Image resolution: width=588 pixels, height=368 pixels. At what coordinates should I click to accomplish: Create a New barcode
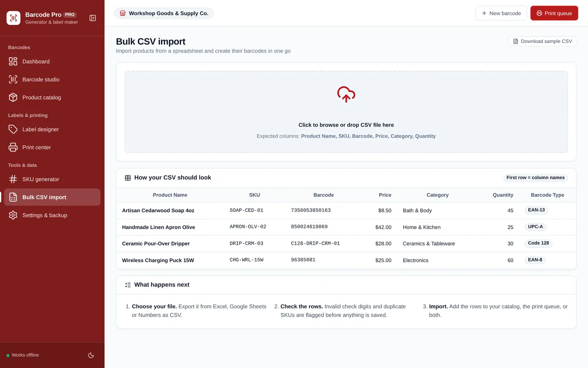(x=501, y=13)
